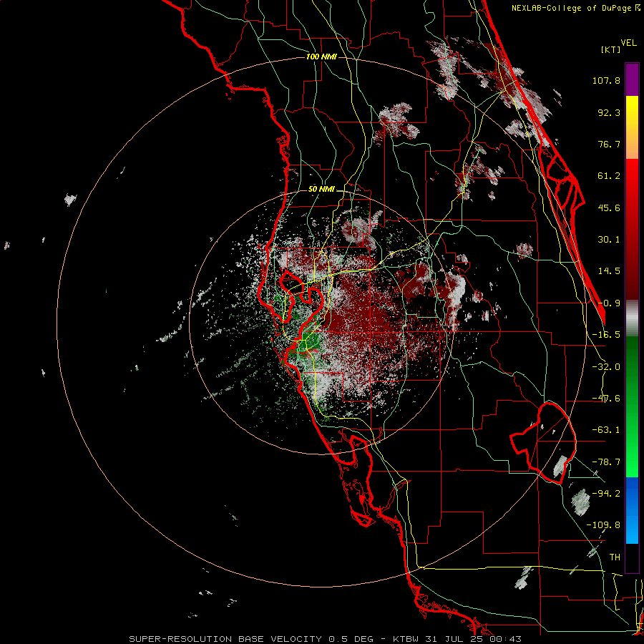644x644 pixels.
Task: Click the 100 NMI range ring label
Action: (x=321, y=57)
